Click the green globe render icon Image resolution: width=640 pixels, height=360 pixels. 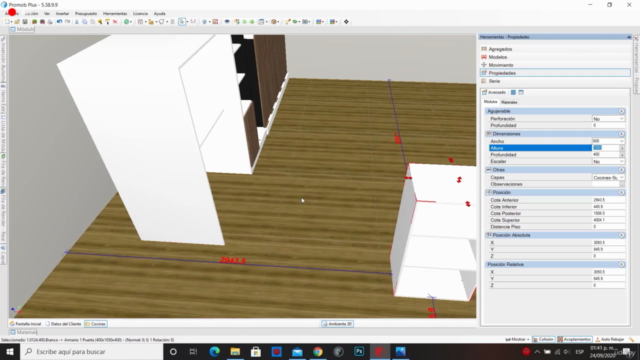tap(127, 22)
